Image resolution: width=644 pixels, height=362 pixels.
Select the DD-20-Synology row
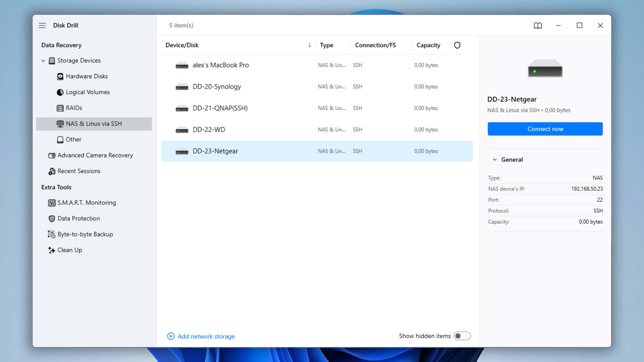(x=317, y=87)
